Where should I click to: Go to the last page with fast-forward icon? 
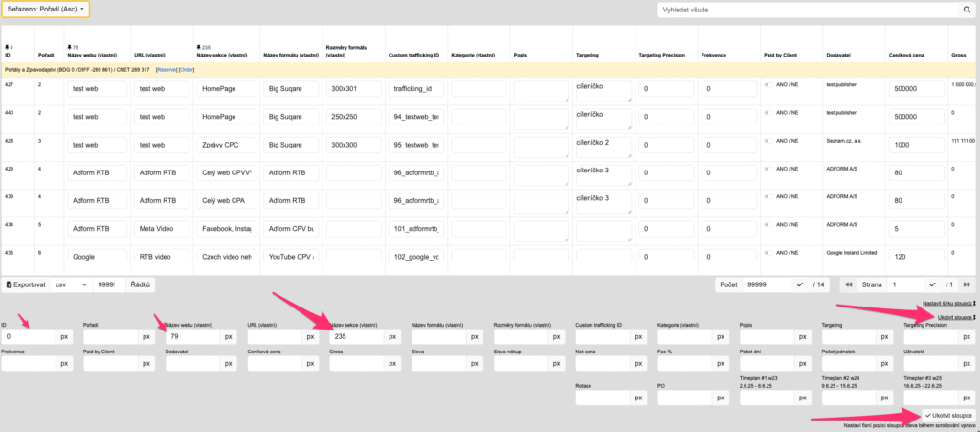[968, 284]
